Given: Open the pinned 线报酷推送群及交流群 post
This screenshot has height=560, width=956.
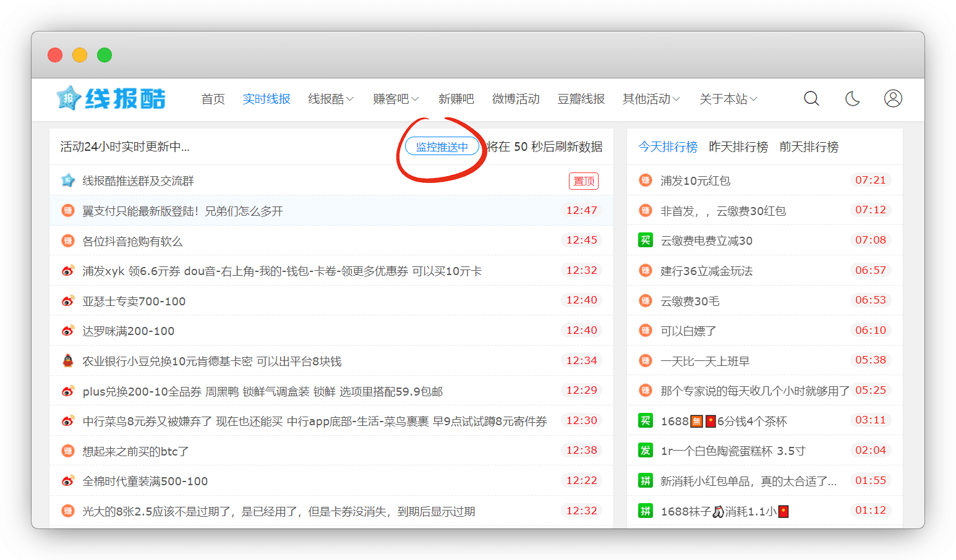Looking at the screenshot, I should coord(138,181).
